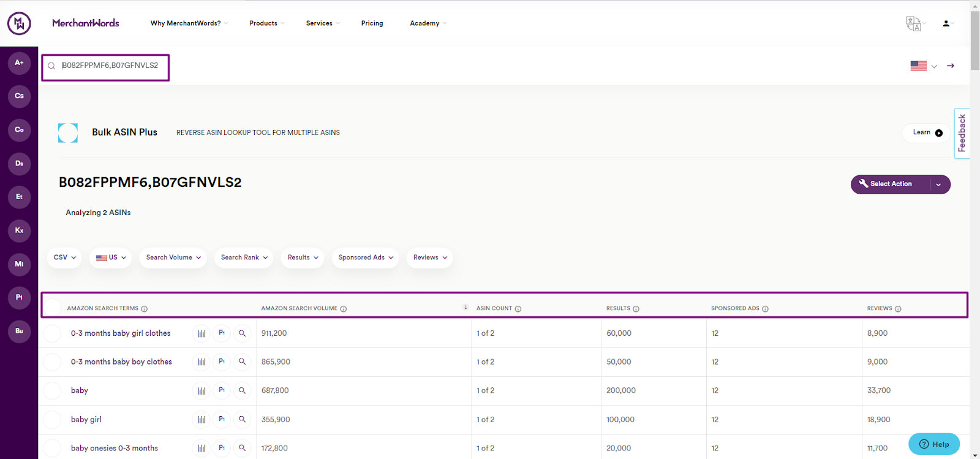This screenshot has width=980, height=459.
Task: Open the Et sidebar tool
Action: click(x=19, y=197)
